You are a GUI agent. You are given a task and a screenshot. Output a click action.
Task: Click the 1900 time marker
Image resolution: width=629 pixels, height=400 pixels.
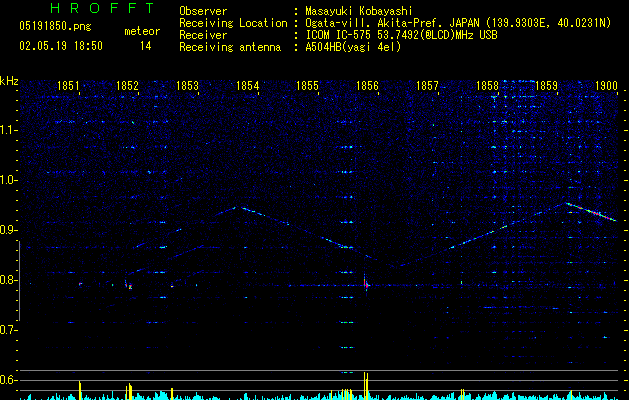coord(606,85)
